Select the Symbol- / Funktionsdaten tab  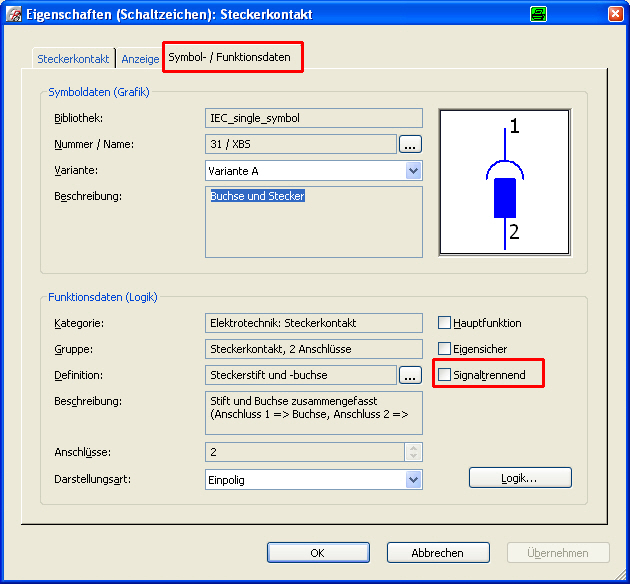pos(229,57)
